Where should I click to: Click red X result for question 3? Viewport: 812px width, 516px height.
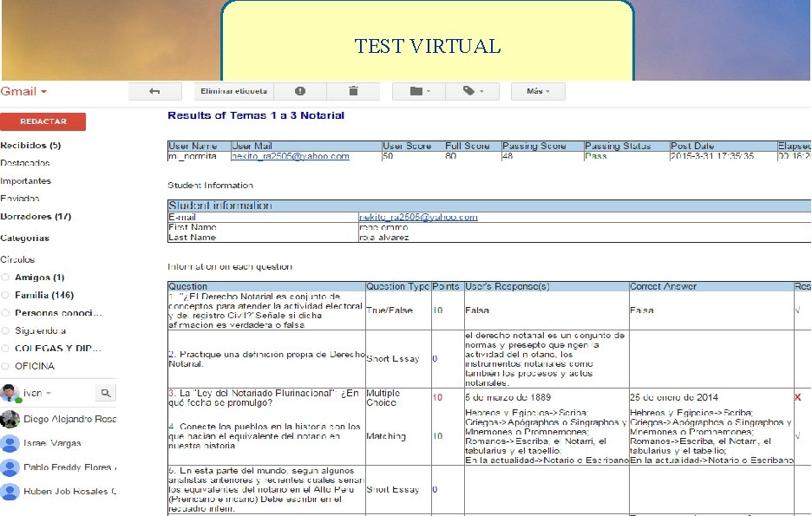pos(797,397)
